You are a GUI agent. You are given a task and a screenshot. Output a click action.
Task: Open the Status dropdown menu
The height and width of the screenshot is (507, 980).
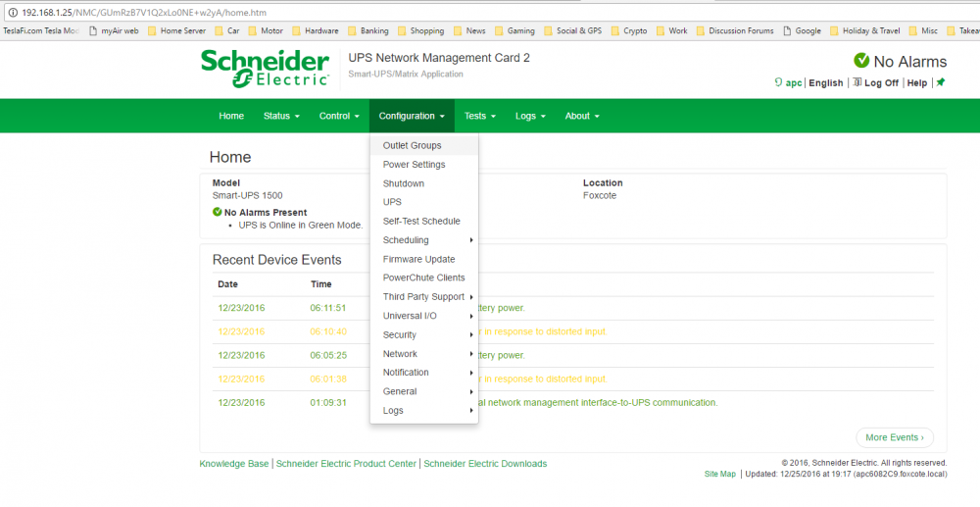(x=281, y=116)
